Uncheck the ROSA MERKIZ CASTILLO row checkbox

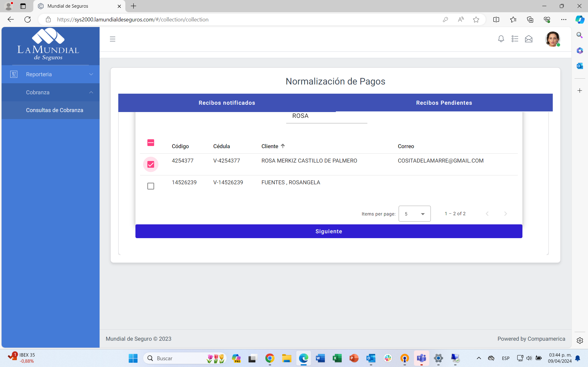tap(151, 164)
